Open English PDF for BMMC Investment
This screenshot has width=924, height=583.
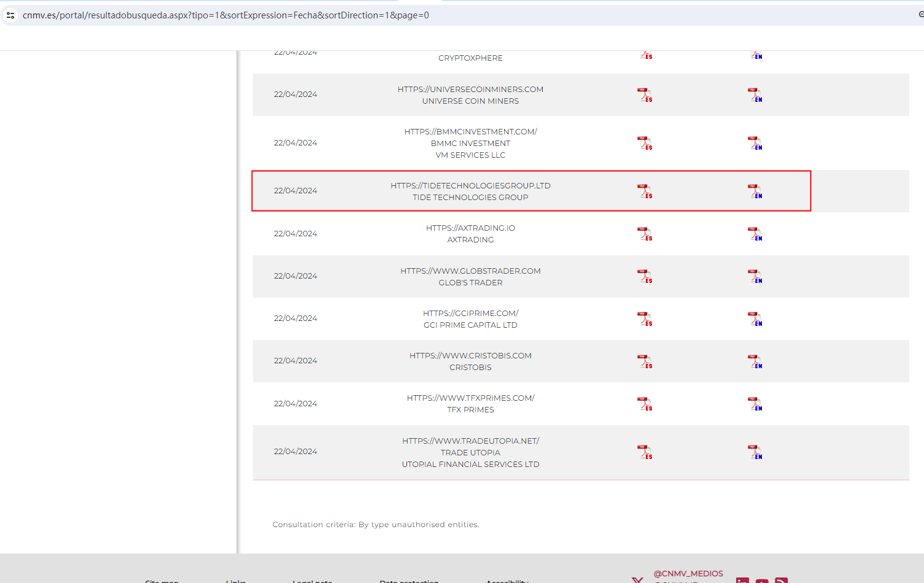coord(755,143)
